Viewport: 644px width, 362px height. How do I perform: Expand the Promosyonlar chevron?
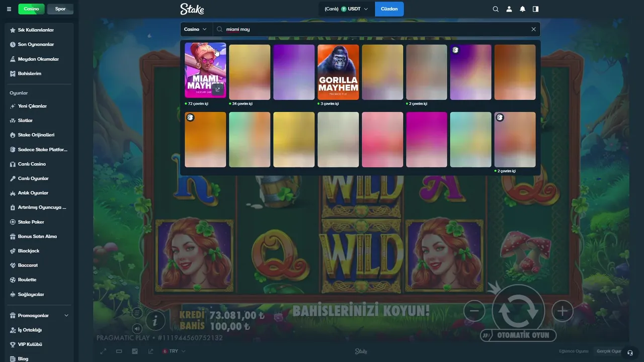click(66, 315)
